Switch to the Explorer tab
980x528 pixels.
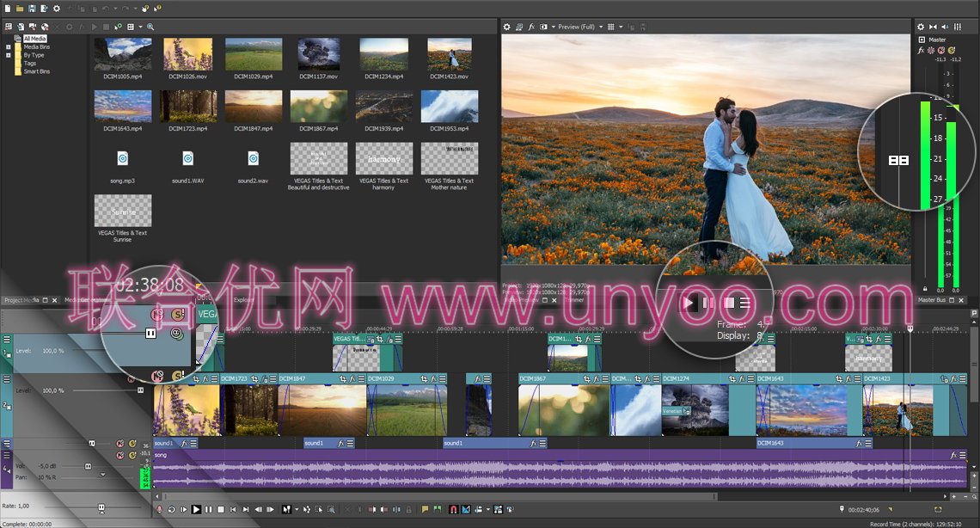pyautogui.click(x=244, y=300)
